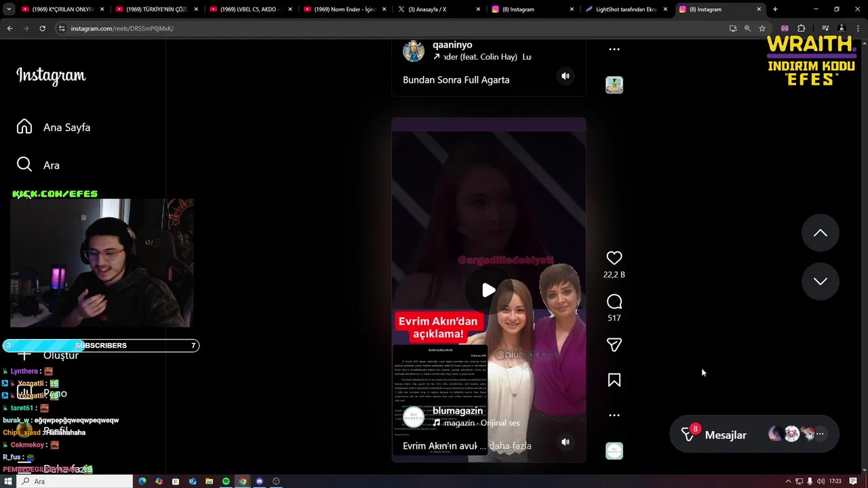This screenshot has height=488, width=868.
Task: Like the blumagazin reel with heart icon
Action: (x=614, y=258)
